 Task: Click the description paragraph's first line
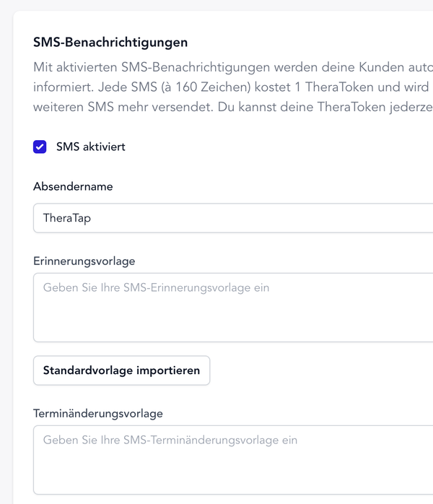232,68
